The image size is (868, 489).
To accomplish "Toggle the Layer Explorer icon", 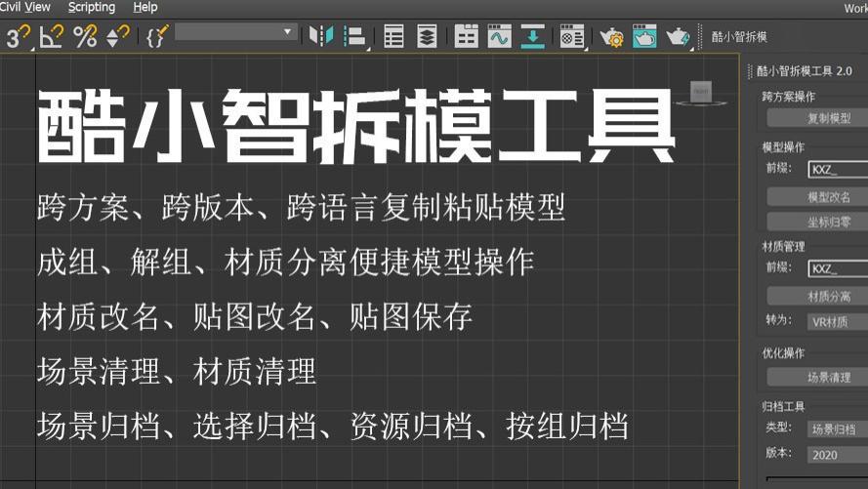I will tap(427, 36).
